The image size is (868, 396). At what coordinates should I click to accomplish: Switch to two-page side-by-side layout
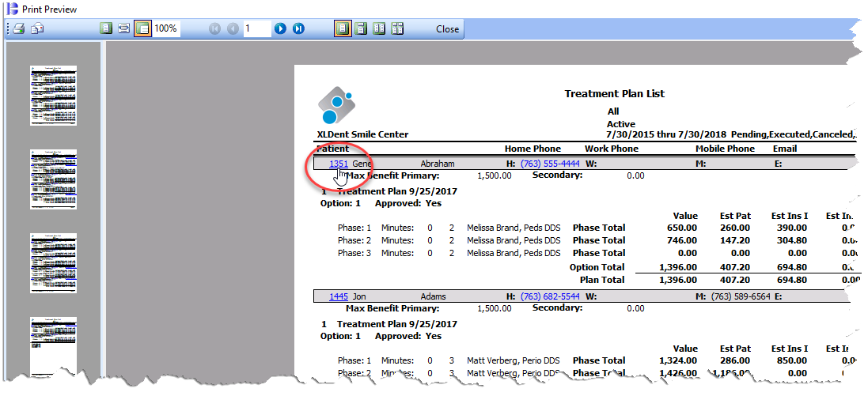pyautogui.click(x=379, y=29)
